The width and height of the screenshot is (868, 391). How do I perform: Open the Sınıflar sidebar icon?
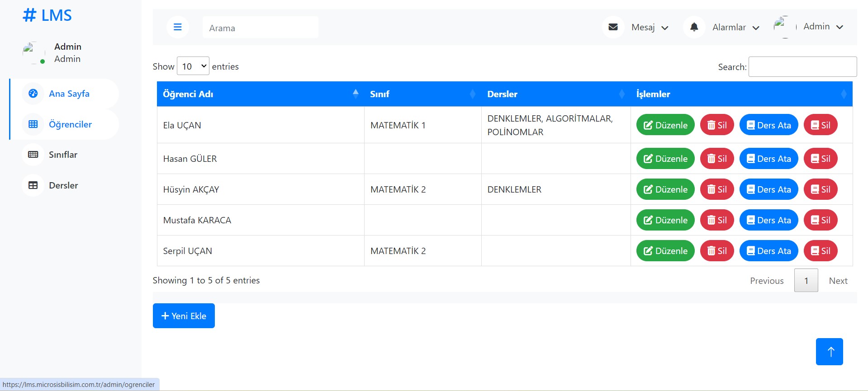[x=33, y=155]
